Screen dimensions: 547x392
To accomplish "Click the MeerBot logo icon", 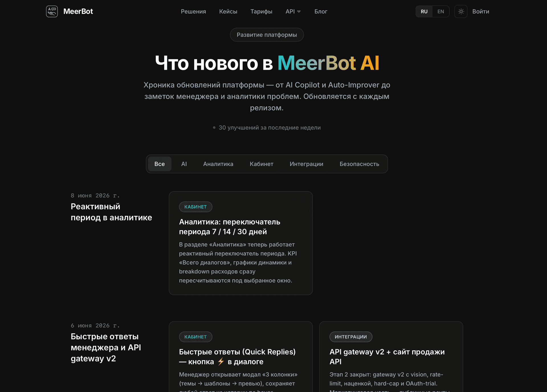I will (x=52, y=11).
